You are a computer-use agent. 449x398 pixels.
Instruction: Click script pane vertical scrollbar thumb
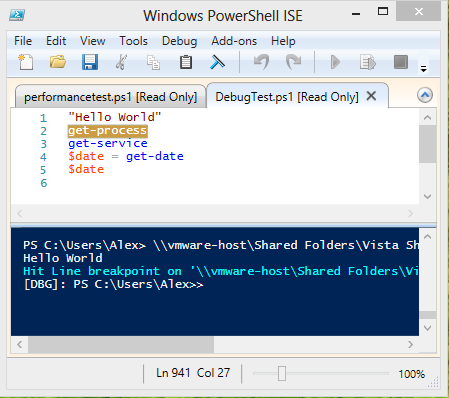point(427,144)
